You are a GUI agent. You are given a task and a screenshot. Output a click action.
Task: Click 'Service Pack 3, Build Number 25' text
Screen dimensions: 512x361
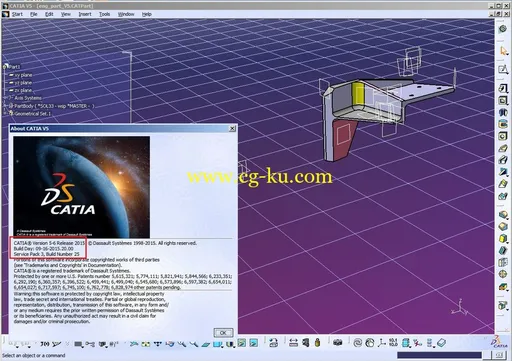47,254
